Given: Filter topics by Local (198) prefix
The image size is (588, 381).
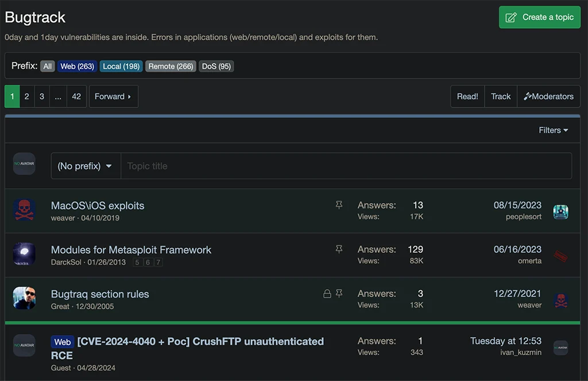Looking at the screenshot, I should [x=121, y=67].
